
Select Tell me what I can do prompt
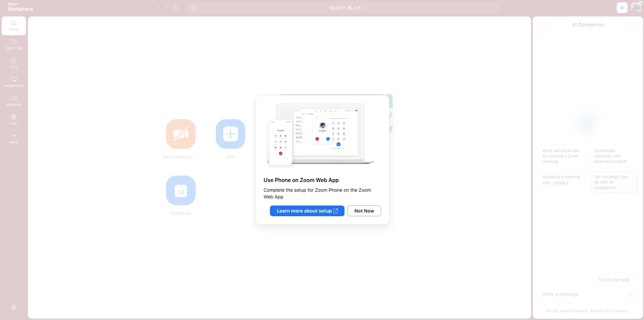tap(614, 182)
